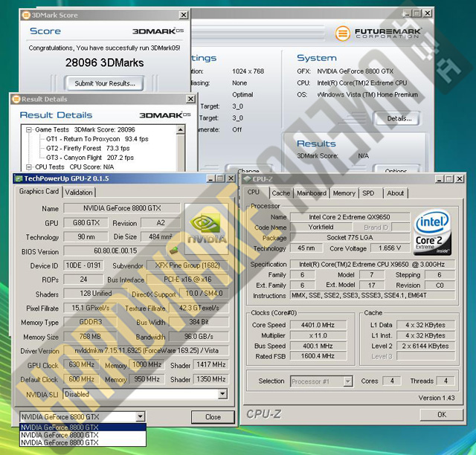
Task: Select the last GeForce 8800 GTX entry
Action: (x=83, y=442)
